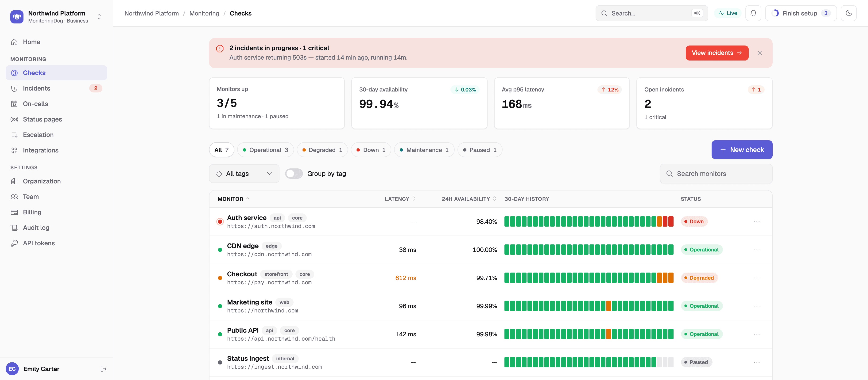
Task: Filter by Operational status
Action: tap(265, 150)
